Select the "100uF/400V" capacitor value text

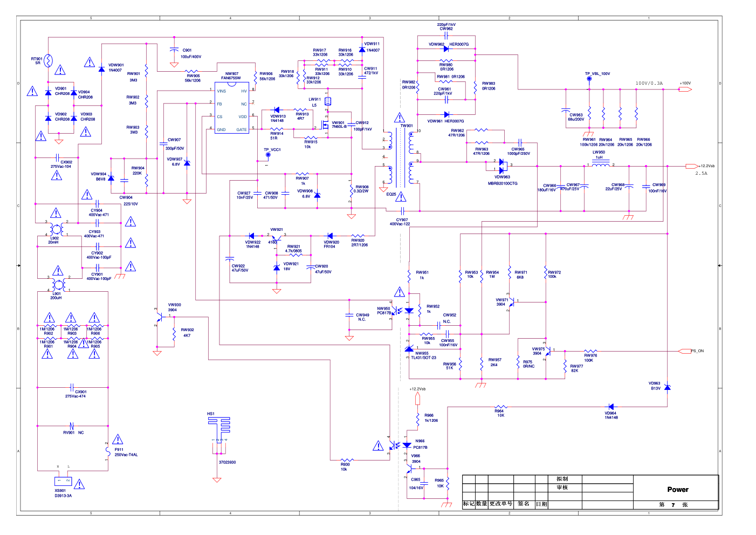(x=191, y=57)
